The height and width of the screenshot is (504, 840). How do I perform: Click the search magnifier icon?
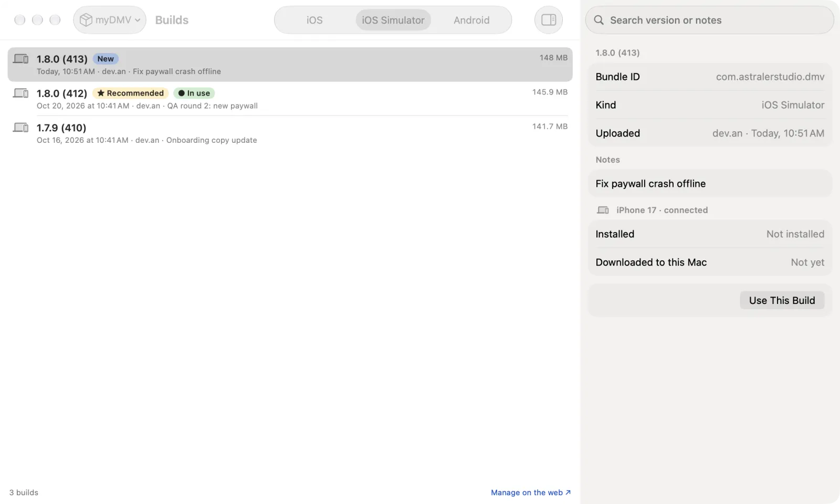pos(598,20)
